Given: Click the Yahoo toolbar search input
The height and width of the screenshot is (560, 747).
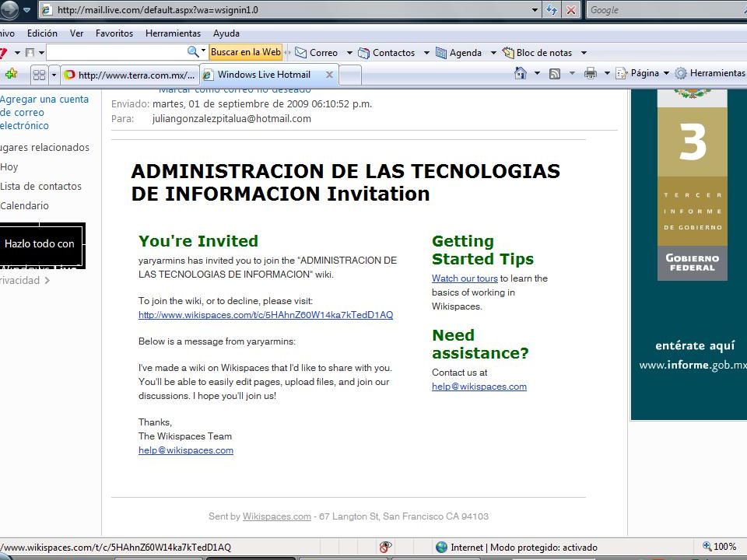Looking at the screenshot, I should point(116,52).
